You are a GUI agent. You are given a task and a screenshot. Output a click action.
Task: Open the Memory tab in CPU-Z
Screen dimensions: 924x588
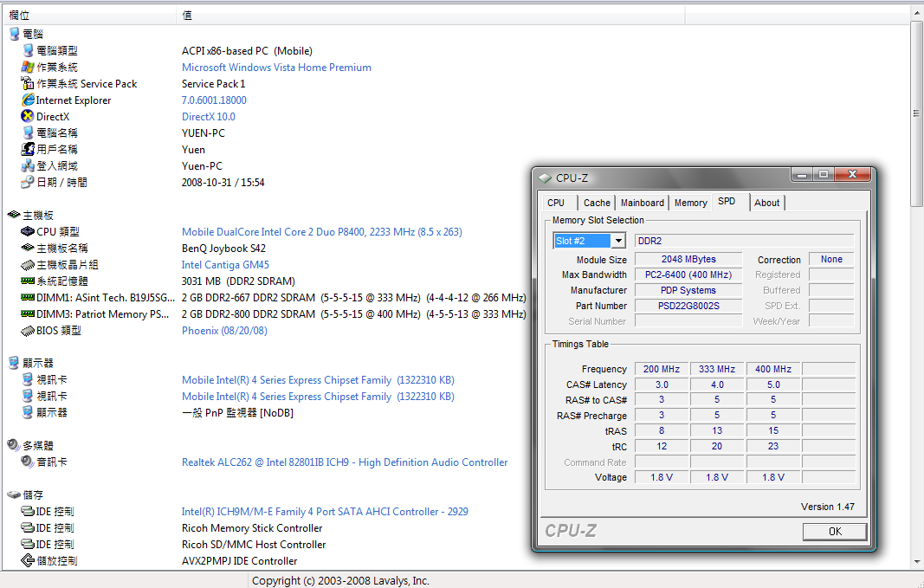691,203
